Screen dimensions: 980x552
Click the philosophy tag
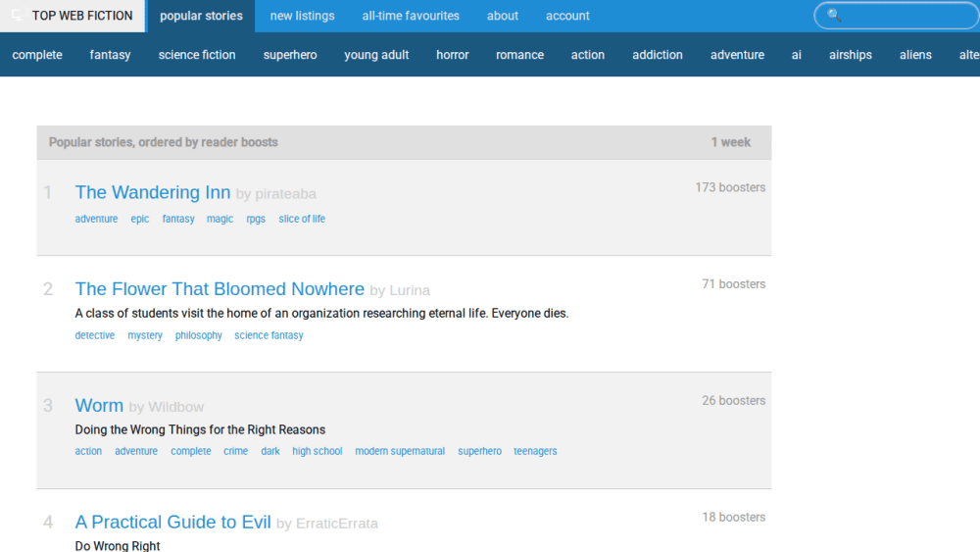coord(199,335)
